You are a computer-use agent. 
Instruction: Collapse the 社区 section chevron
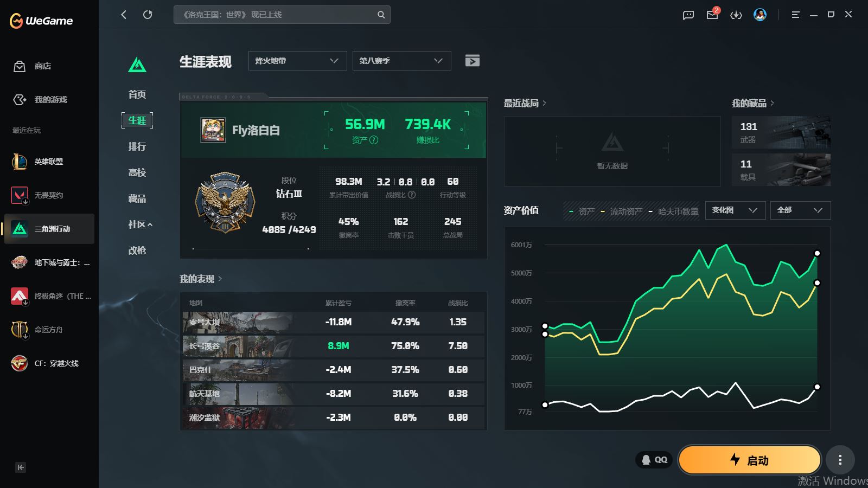[150, 224]
